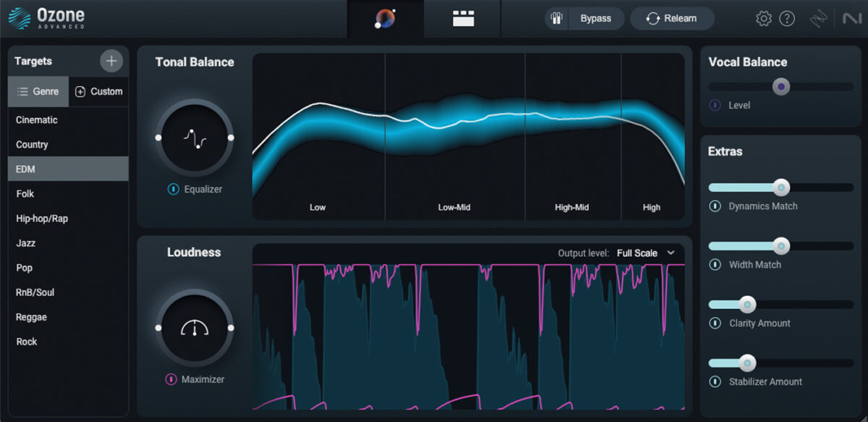
Task: Choose the EDM genre target
Action: [x=68, y=169]
